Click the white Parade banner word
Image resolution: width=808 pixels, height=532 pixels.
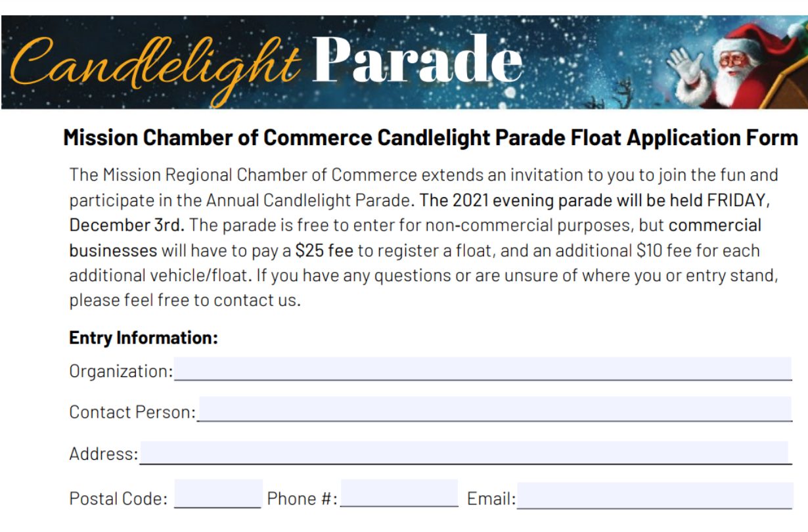click(x=418, y=58)
